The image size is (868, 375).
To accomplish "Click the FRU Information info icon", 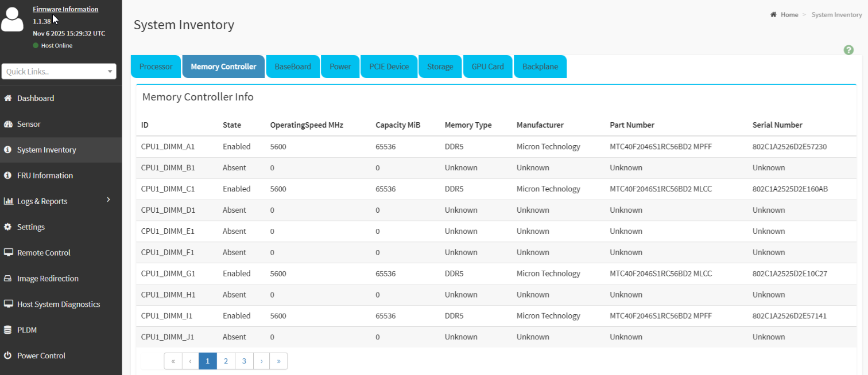I will click(x=8, y=175).
